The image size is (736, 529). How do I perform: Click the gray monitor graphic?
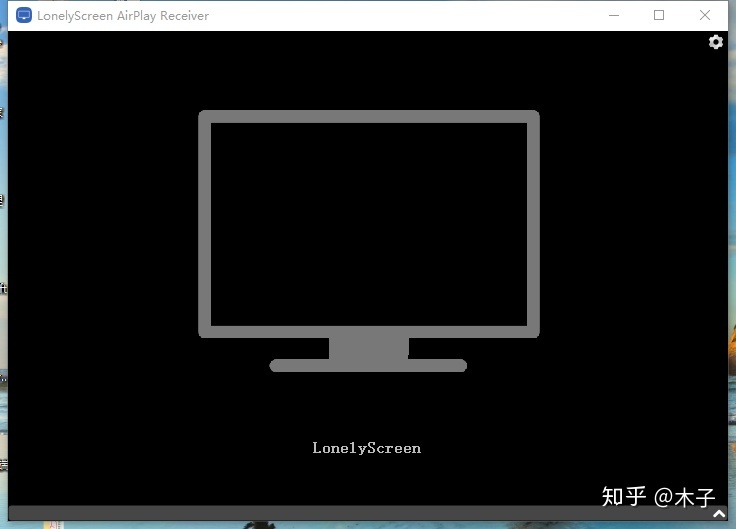tap(369, 241)
